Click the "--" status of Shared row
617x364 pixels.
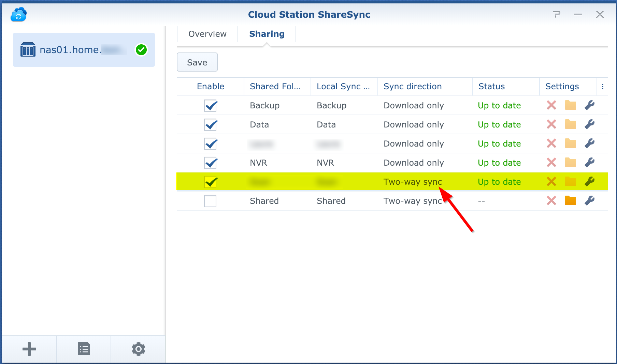tap(482, 201)
